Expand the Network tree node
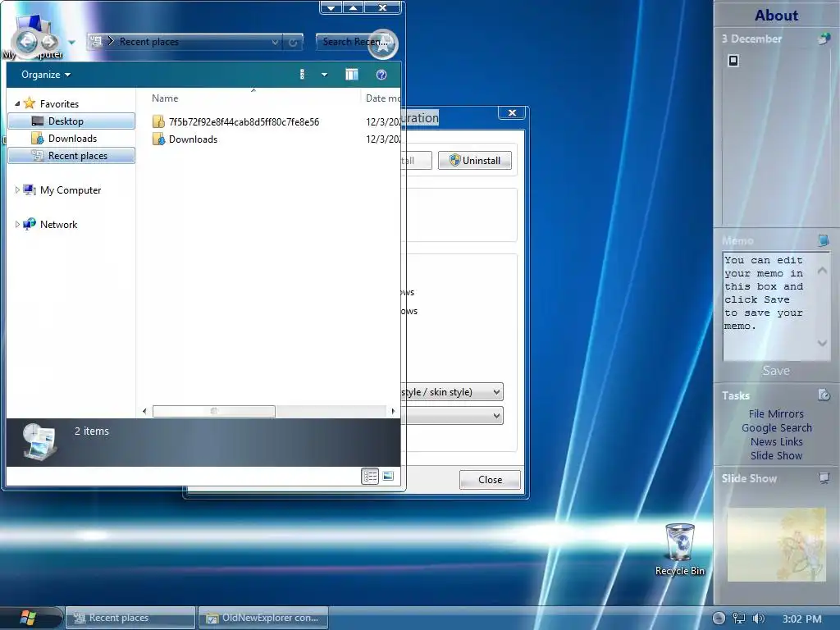The width and height of the screenshot is (840, 630). point(17,224)
